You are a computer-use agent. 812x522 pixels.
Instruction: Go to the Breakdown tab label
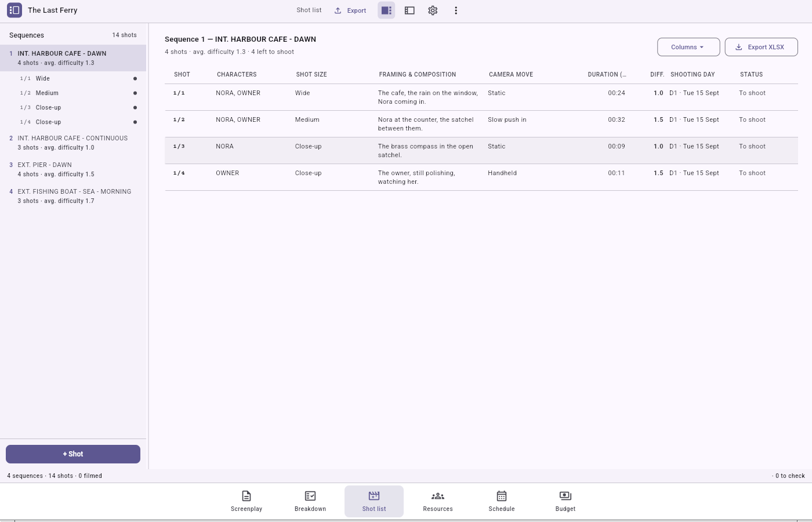(310, 509)
